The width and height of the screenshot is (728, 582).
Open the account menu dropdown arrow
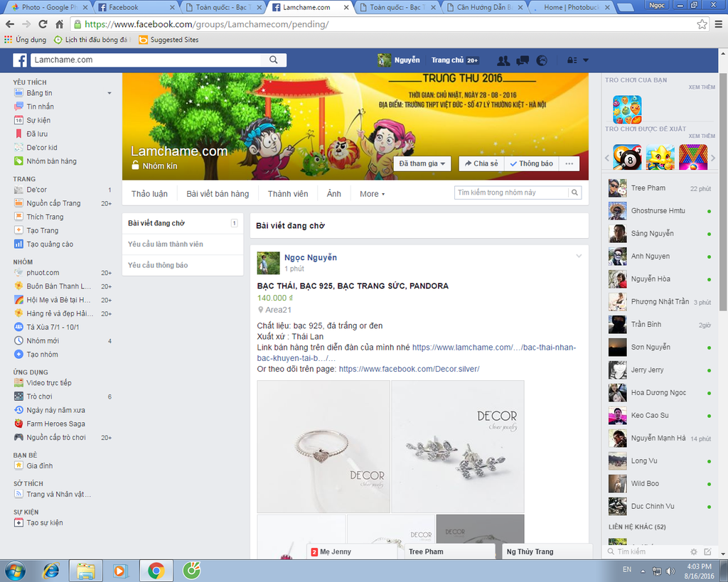pos(586,60)
